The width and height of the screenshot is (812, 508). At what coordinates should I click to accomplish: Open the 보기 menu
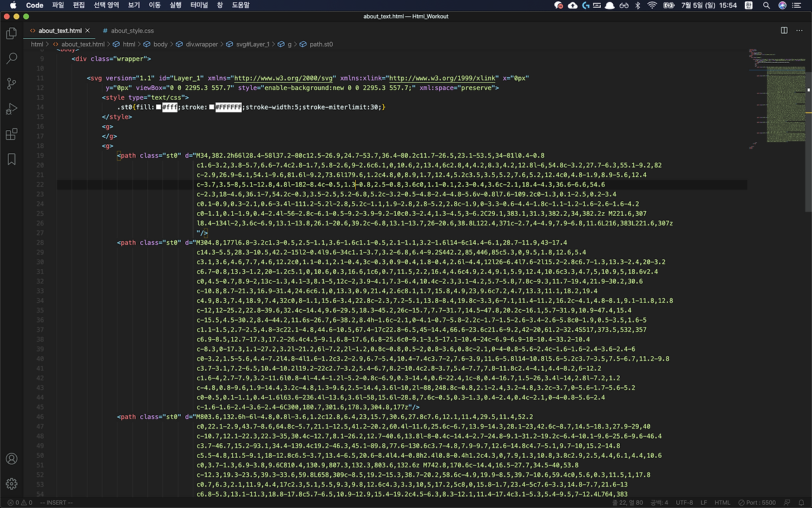tap(133, 5)
